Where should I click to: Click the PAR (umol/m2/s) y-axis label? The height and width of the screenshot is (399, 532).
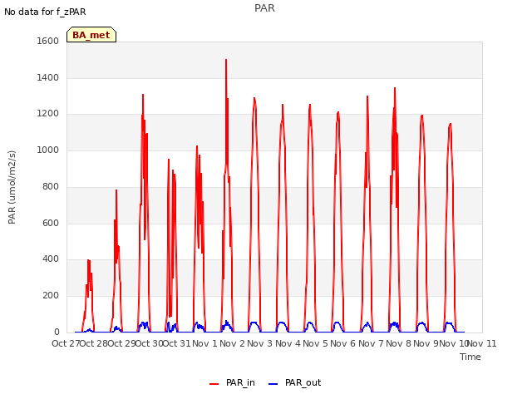click(x=12, y=187)
